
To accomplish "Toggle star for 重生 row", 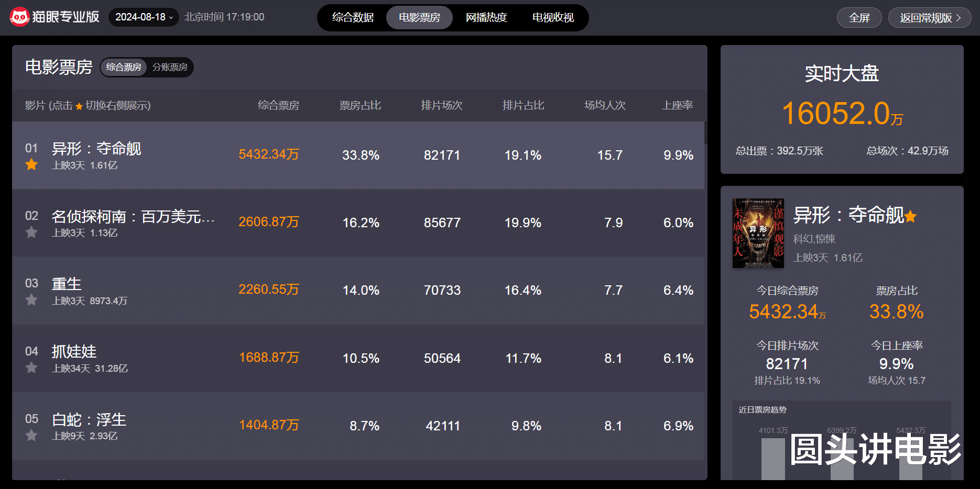I will tap(31, 300).
